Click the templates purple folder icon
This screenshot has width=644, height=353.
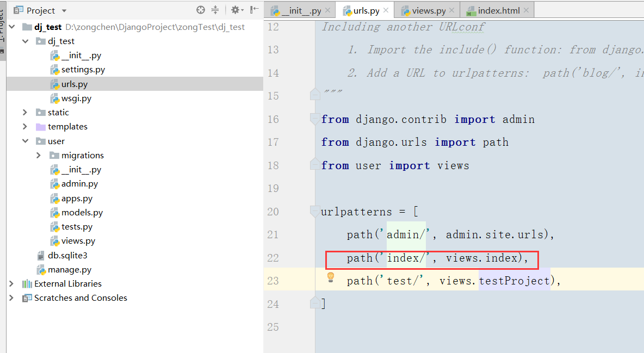(41, 127)
